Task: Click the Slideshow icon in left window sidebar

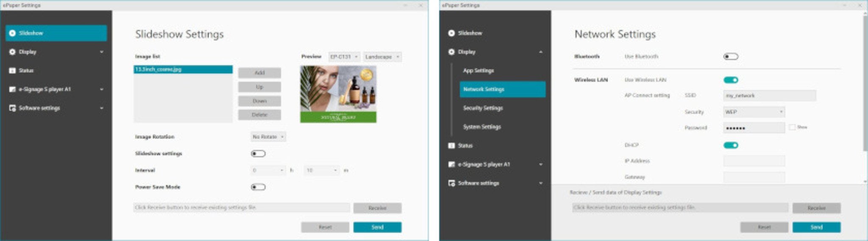Action: pos(12,33)
